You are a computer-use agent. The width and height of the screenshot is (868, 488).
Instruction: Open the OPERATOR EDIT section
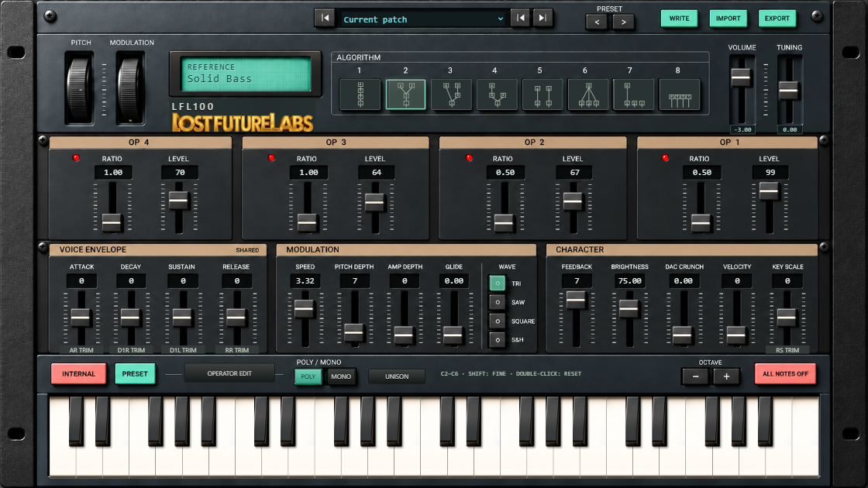tap(229, 373)
